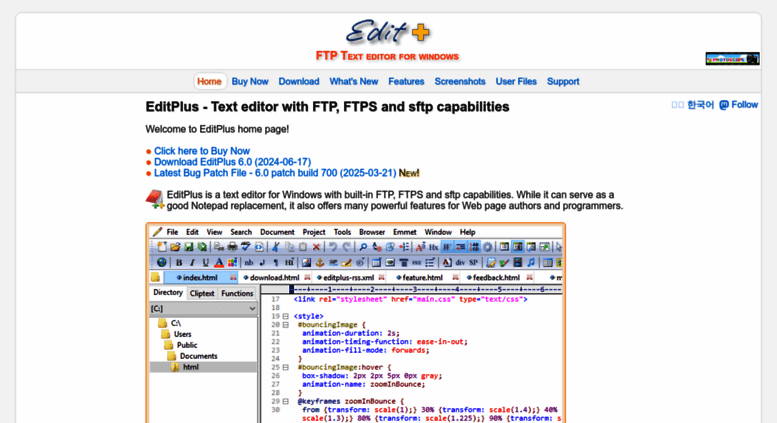Viewport: 777px width, 423px height.
Task: Open the Search menu
Action: pos(241,232)
